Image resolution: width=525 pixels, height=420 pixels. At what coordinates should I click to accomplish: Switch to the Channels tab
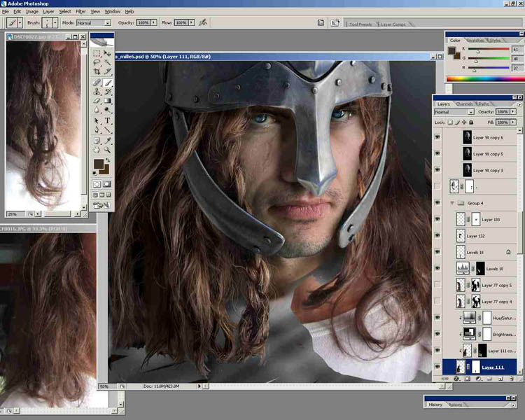coord(465,104)
